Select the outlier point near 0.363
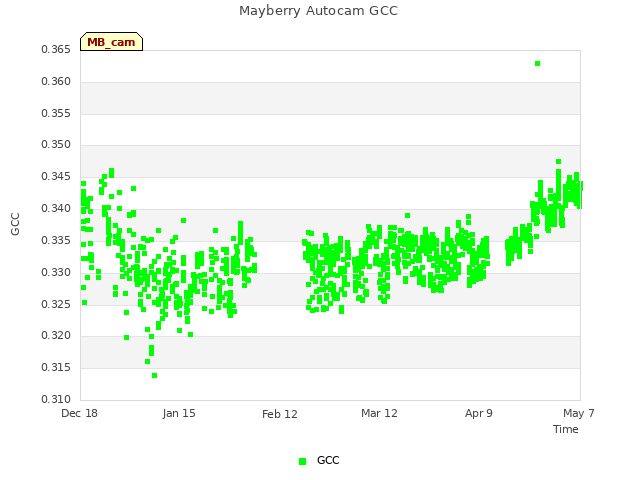 pyautogui.click(x=538, y=64)
